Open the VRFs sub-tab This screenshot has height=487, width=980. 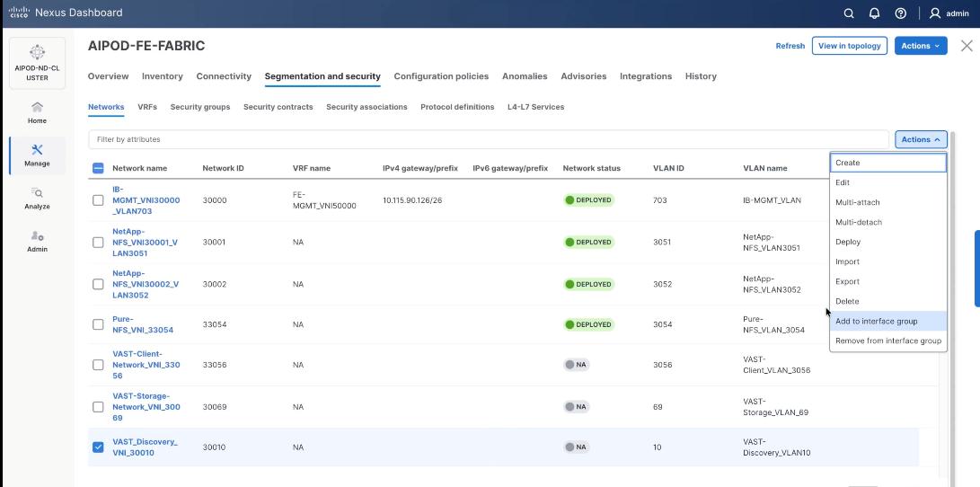click(147, 107)
